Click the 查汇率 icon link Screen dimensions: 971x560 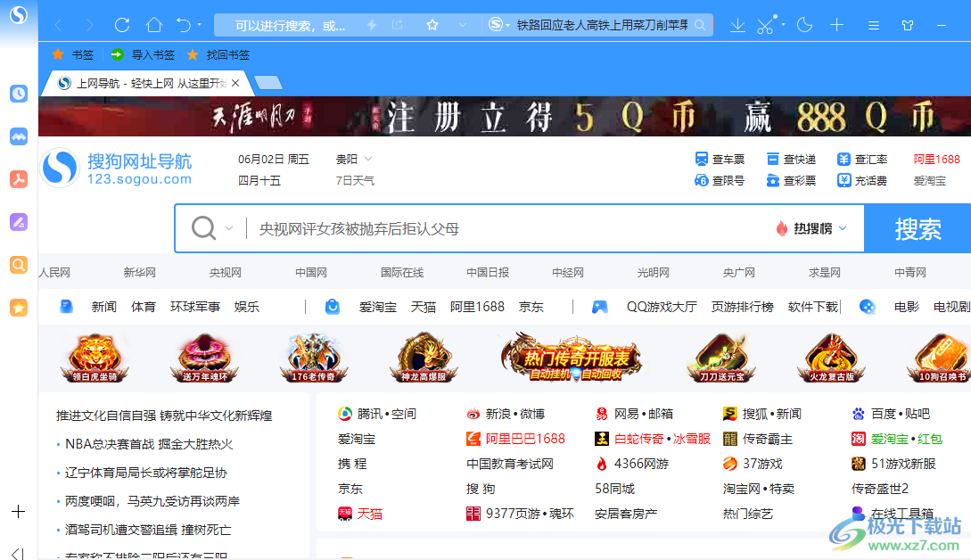pyautogui.click(x=862, y=160)
